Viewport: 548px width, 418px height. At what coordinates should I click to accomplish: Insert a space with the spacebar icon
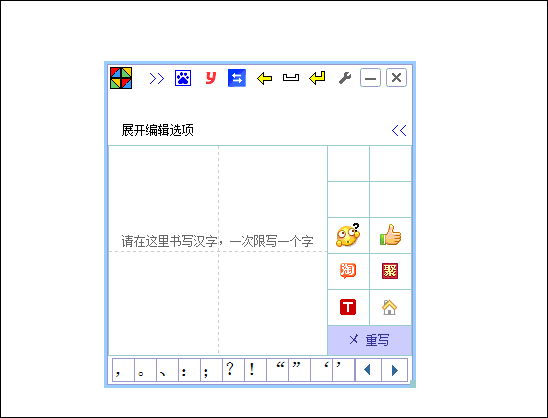291,78
